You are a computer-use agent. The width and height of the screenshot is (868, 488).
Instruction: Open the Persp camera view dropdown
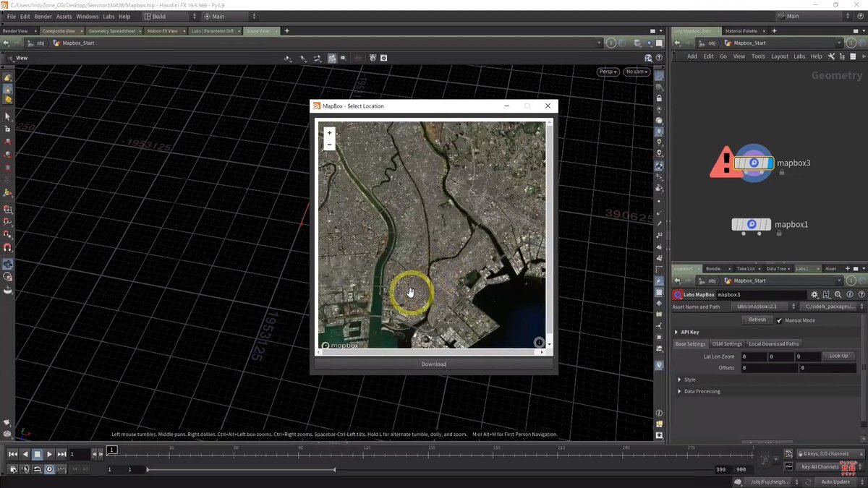(608, 72)
